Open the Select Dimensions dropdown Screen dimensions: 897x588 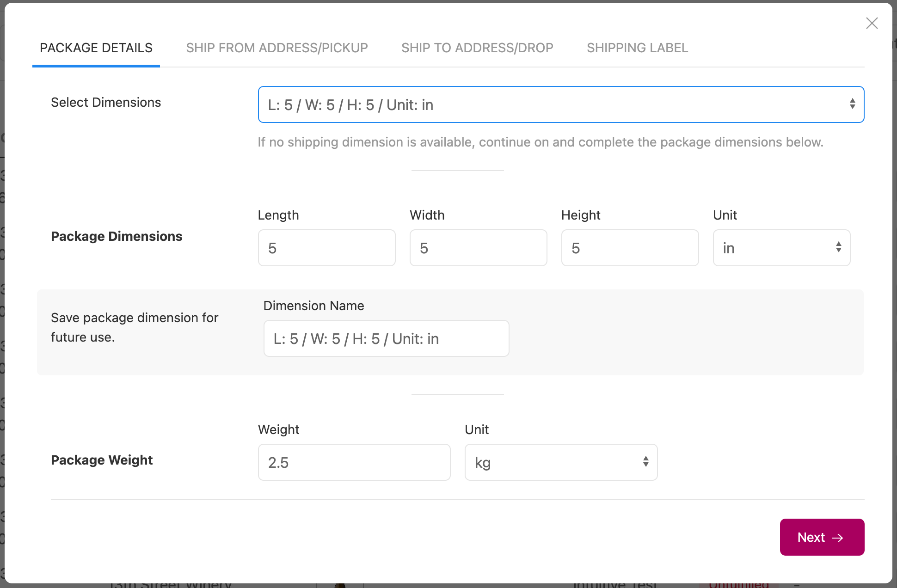point(561,104)
